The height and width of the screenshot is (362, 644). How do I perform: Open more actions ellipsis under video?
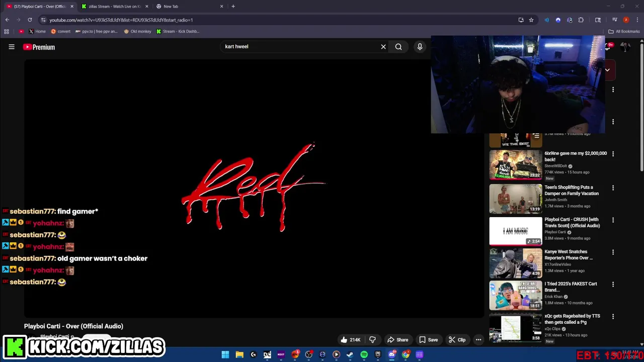[x=478, y=339]
